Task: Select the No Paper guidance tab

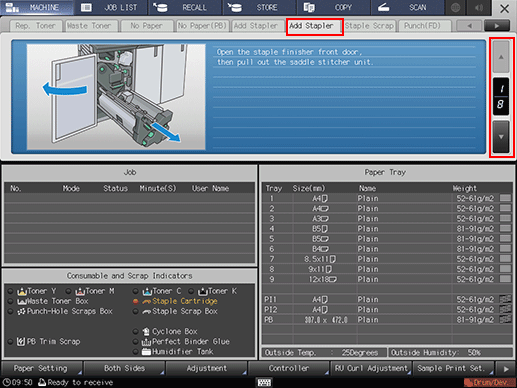Action: click(x=147, y=26)
